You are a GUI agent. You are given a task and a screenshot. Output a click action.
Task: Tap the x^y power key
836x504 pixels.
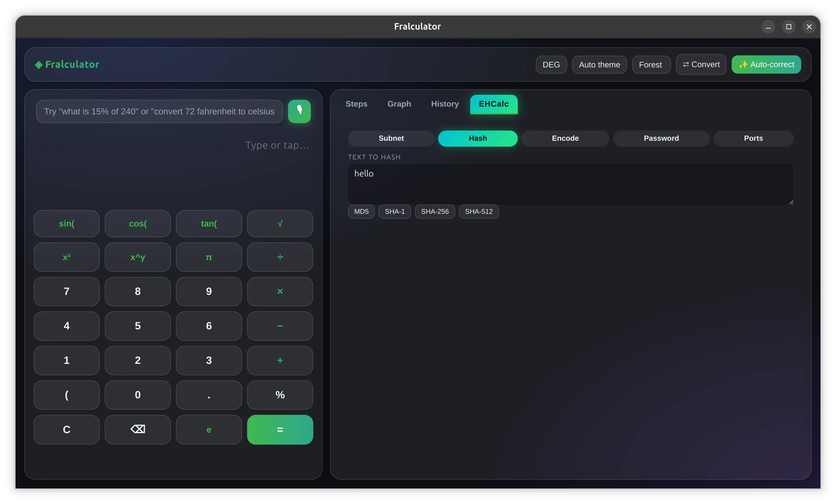(x=138, y=257)
